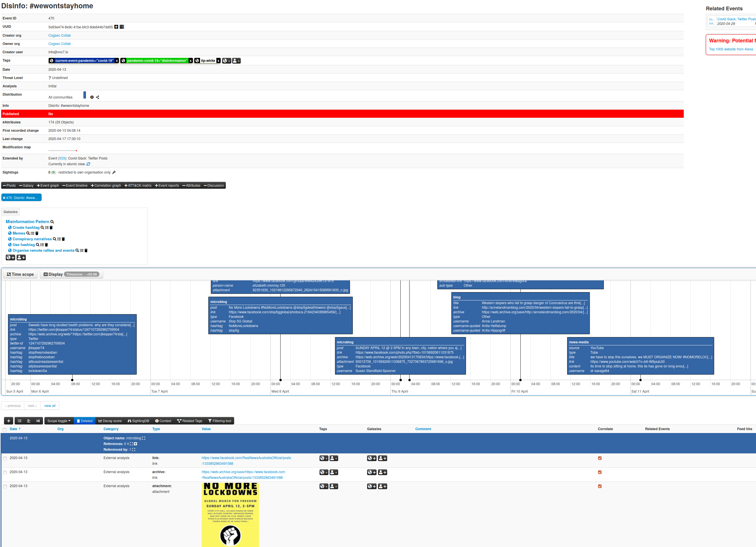Select checkbox for archive link row

point(5,472)
